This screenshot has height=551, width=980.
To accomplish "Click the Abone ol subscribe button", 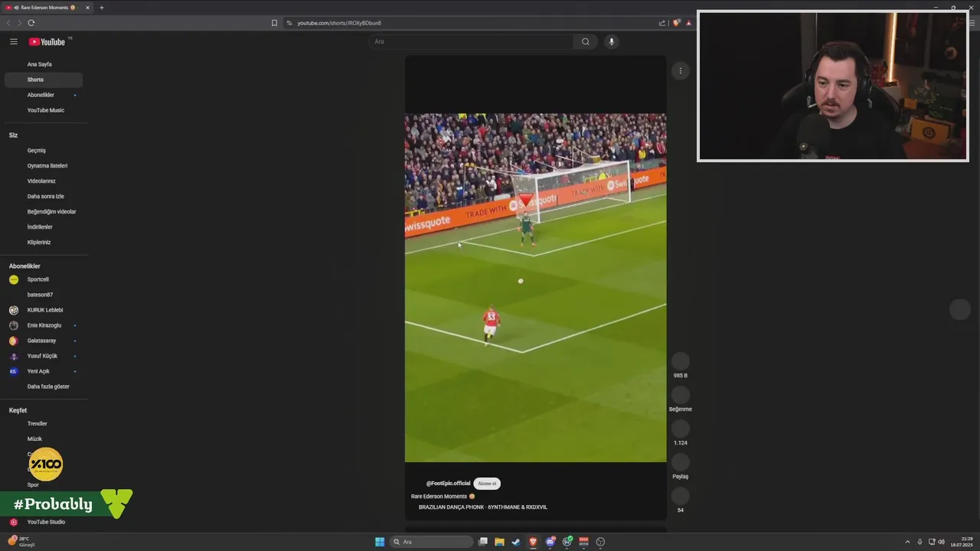I will [487, 484].
